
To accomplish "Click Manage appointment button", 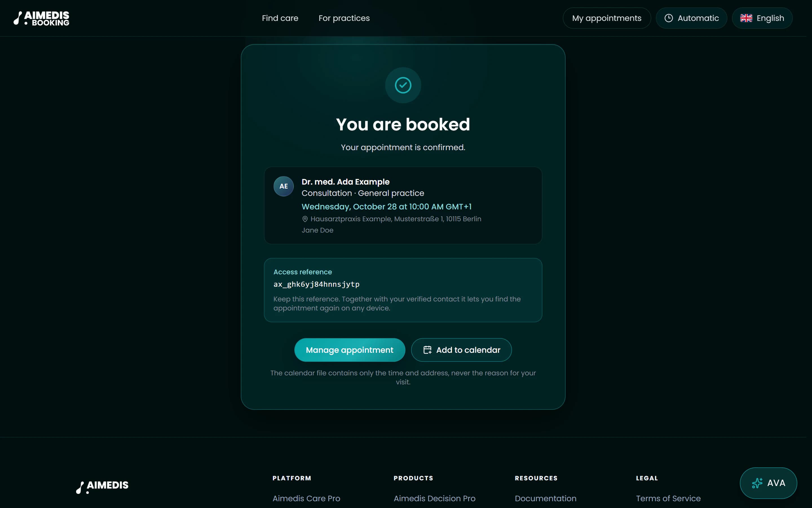I will pos(350,350).
